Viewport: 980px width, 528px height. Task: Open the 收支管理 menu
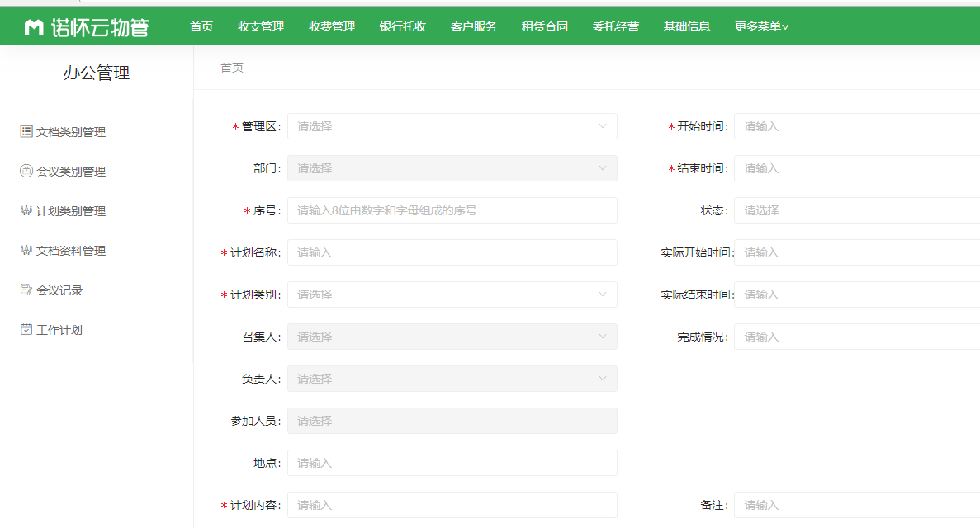[261, 26]
